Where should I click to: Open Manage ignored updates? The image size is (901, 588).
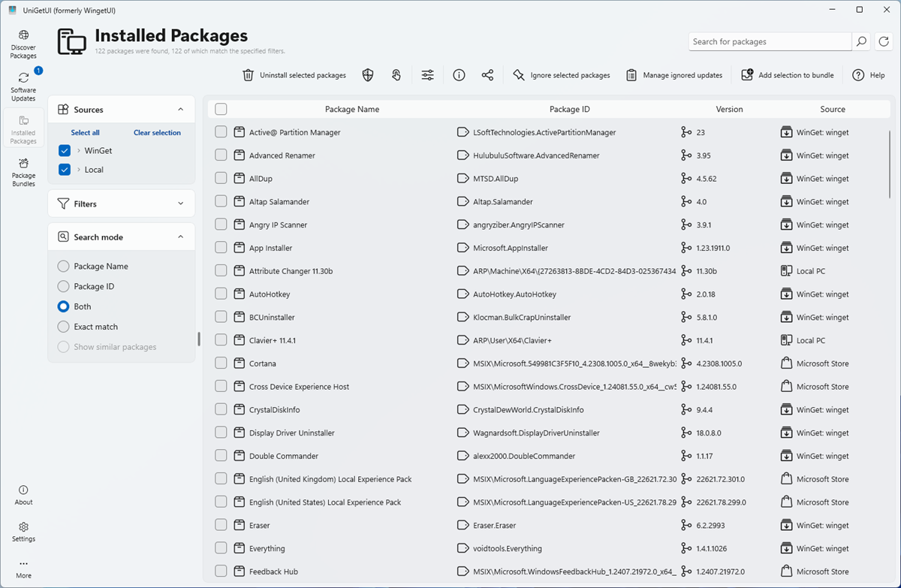point(674,75)
